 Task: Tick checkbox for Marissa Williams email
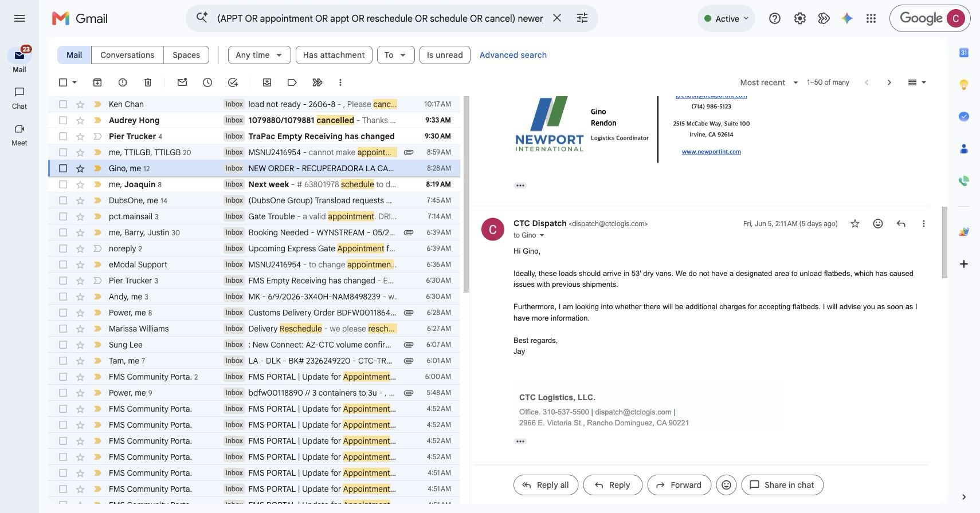63,329
